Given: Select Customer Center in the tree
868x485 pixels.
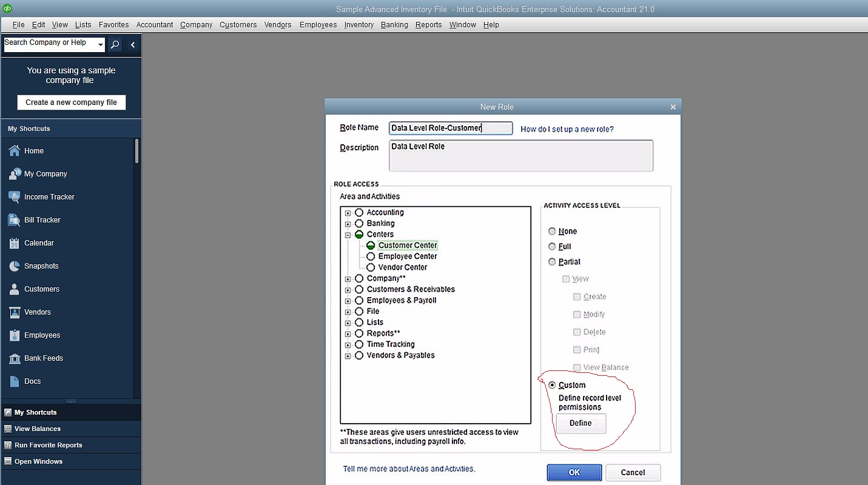Looking at the screenshot, I should pyautogui.click(x=408, y=246).
